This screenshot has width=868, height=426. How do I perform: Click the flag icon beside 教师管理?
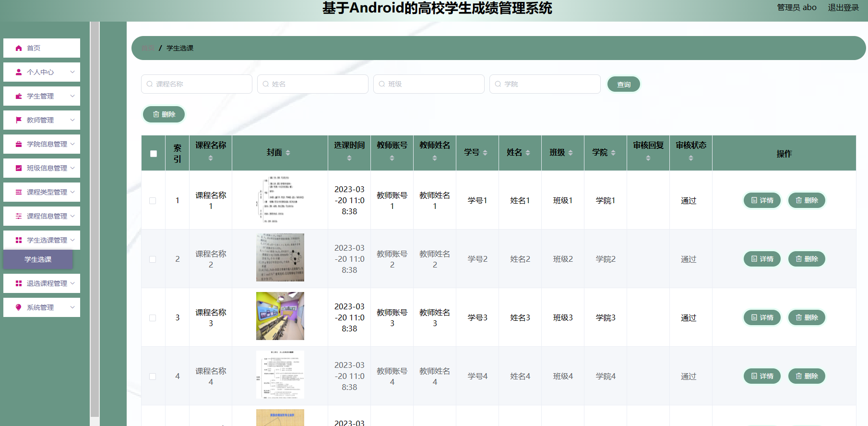click(x=19, y=120)
